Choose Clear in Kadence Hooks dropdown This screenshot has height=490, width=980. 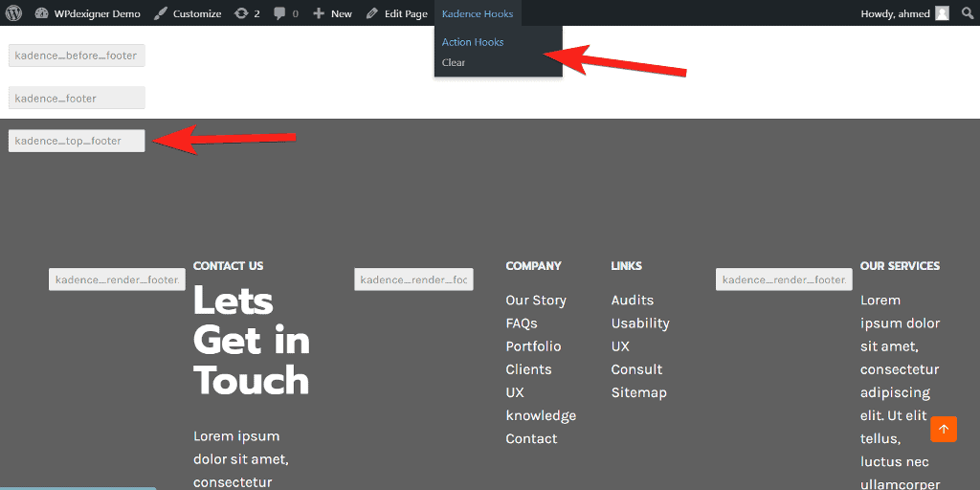[454, 63]
